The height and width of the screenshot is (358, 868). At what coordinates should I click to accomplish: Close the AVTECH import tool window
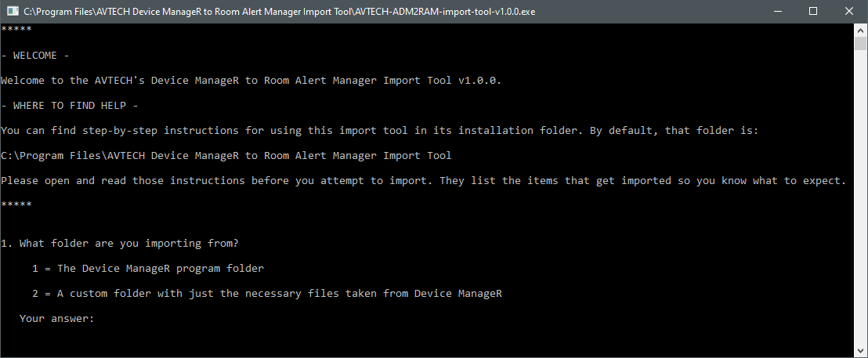[849, 12]
